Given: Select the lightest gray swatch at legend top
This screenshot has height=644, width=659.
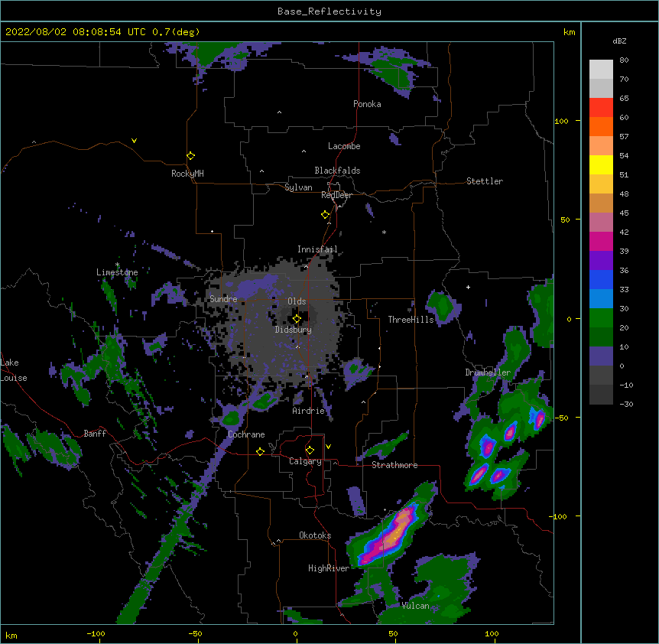Looking at the screenshot, I should point(601,70).
